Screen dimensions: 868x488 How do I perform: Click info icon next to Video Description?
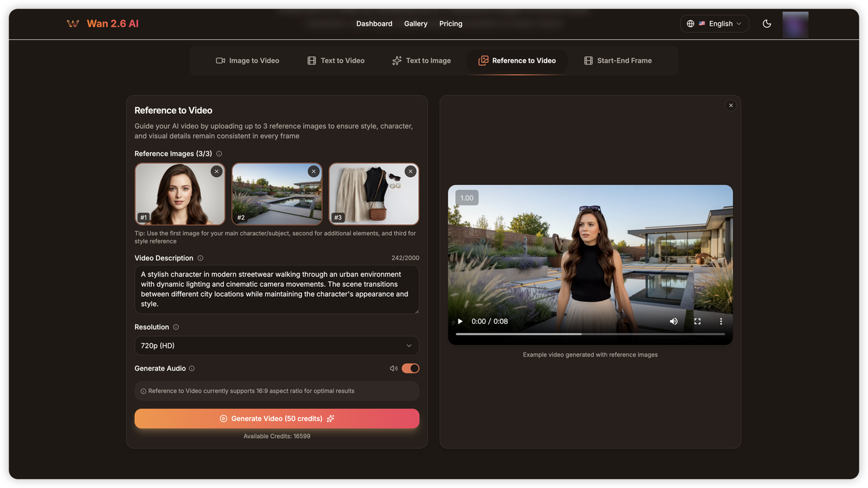[200, 258]
